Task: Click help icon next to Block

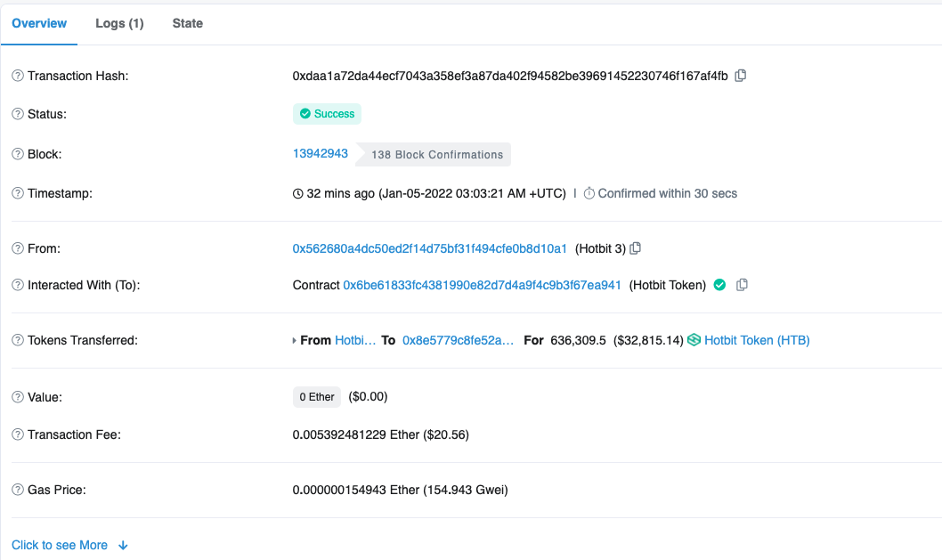Action: [x=18, y=154]
